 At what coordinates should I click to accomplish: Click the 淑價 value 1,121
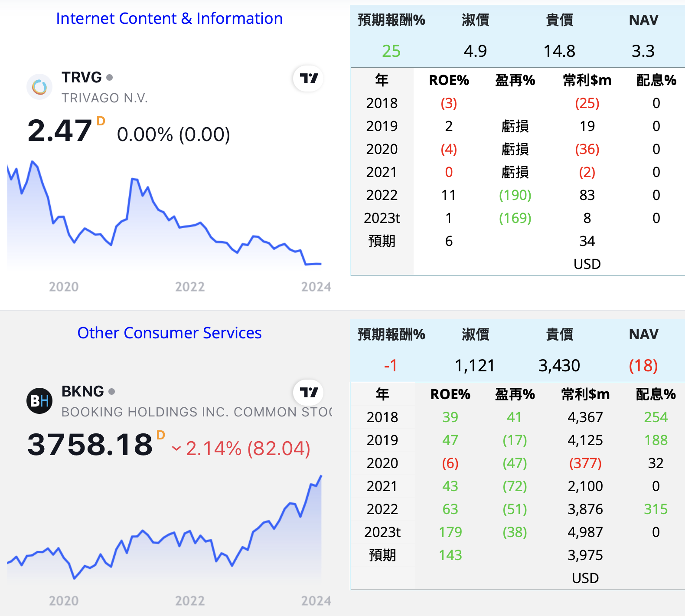pos(475,366)
